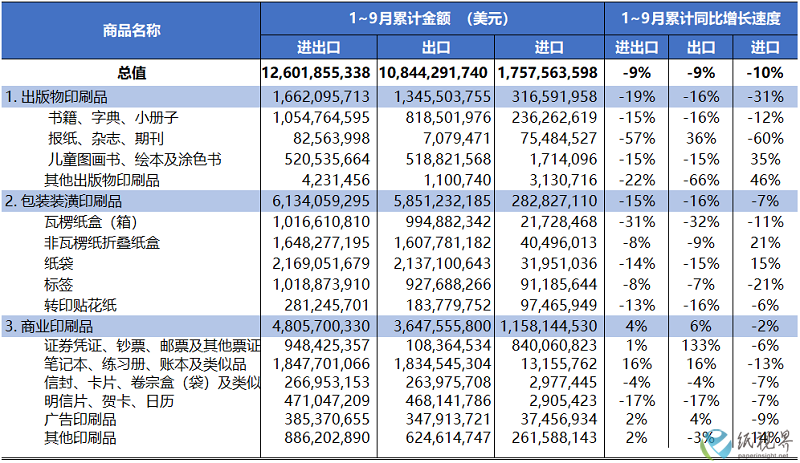800x463 pixels.
Task: Click the 商品名称 column header
Action: point(131,31)
